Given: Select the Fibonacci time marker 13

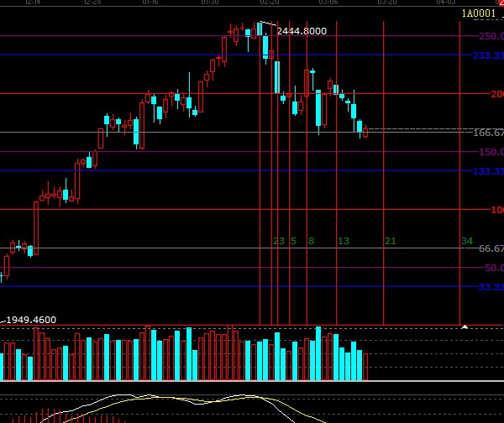Looking at the screenshot, I should [x=343, y=241].
